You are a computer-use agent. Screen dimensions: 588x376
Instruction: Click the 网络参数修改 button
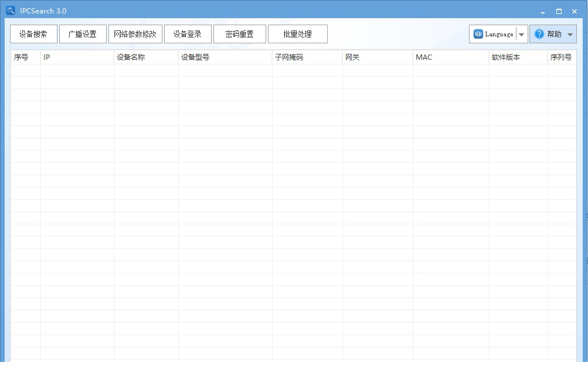tap(135, 34)
